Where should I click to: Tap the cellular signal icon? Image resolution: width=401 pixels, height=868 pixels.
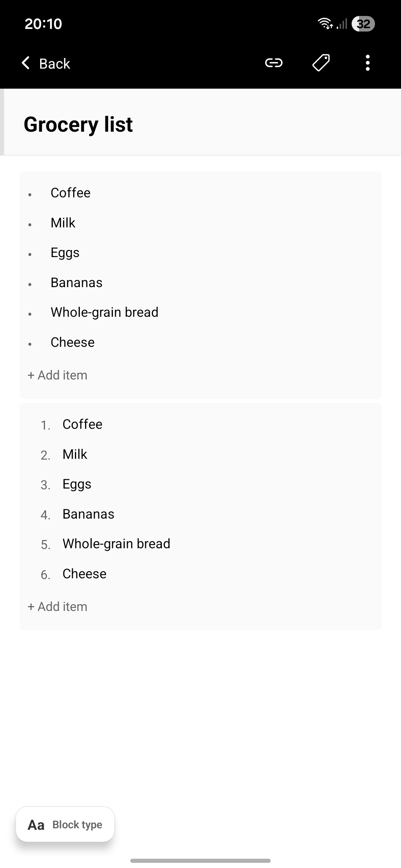(x=342, y=24)
